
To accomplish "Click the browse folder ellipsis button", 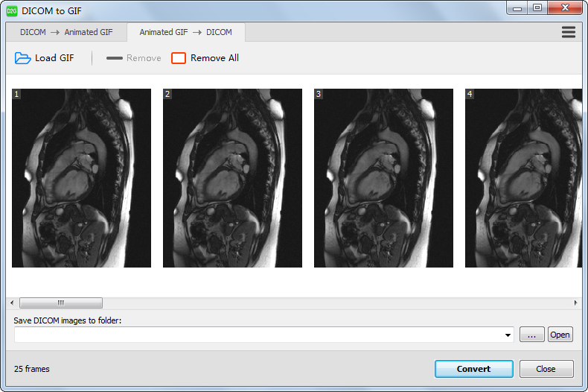I will click(x=531, y=335).
